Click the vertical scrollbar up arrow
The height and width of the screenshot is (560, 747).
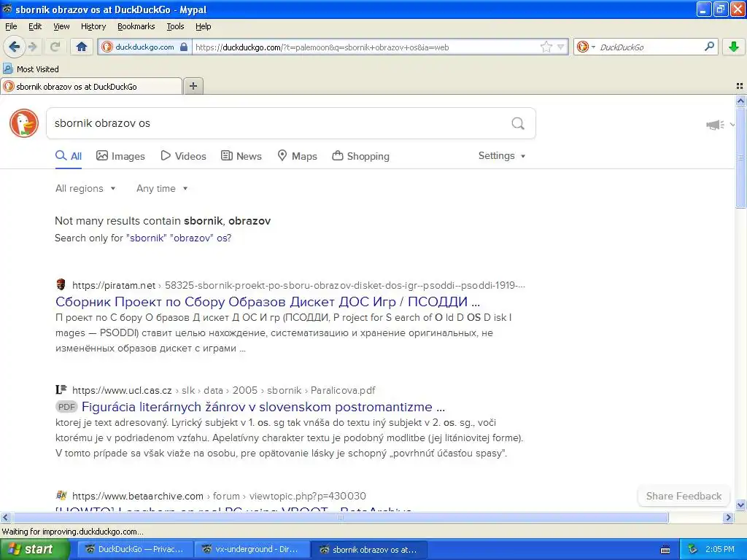point(740,101)
